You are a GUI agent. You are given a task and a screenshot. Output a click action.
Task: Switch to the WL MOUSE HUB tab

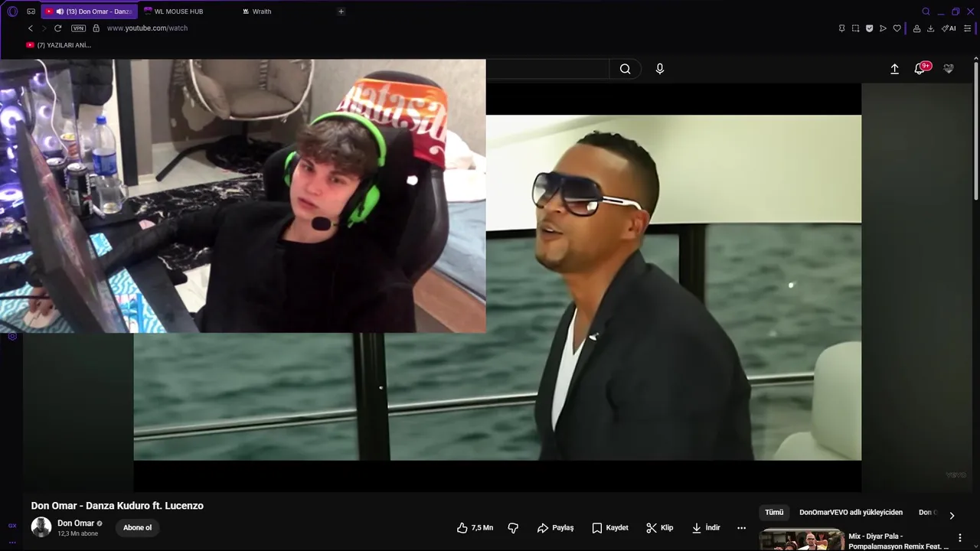(x=178, y=11)
